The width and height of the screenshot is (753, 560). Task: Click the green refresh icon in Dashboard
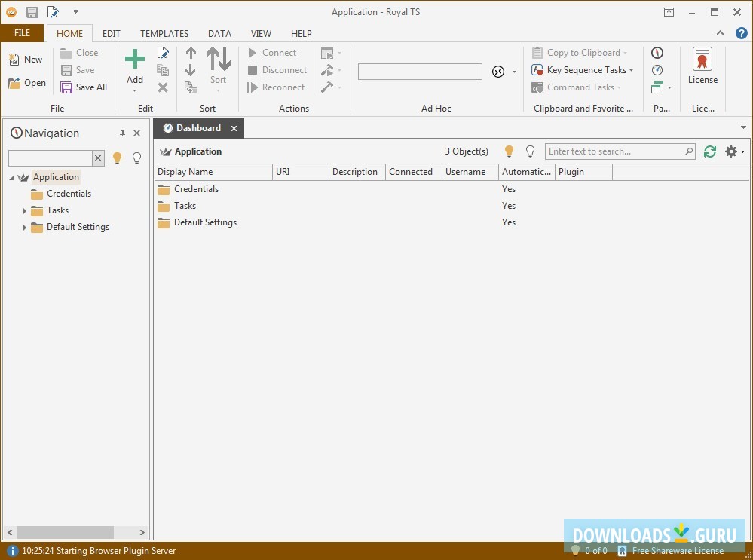pyautogui.click(x=710, y=151)
